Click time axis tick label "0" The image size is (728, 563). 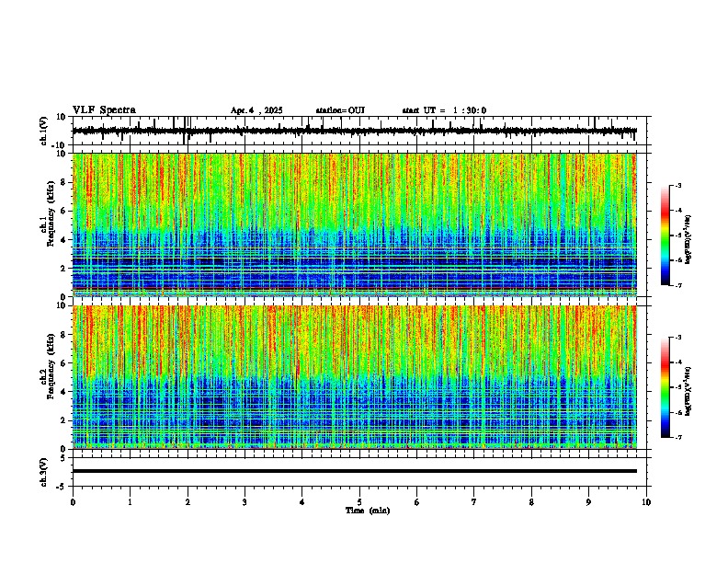[x=73, y=502]
